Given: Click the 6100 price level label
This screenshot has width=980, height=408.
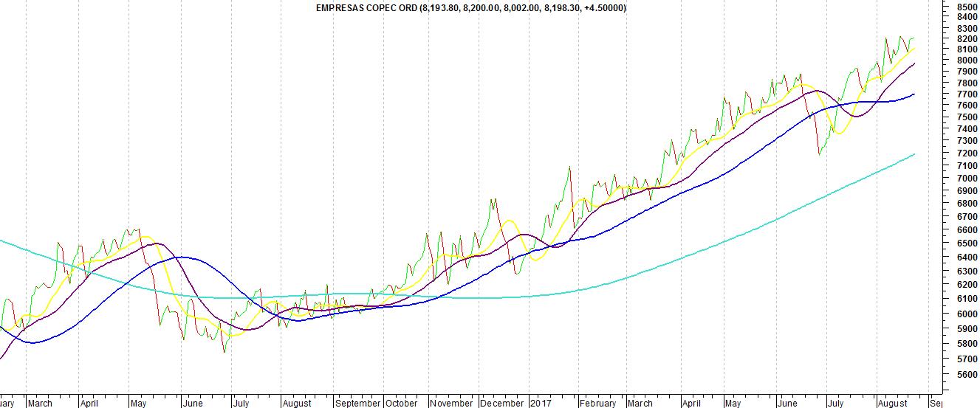Looking at the screenshot, I should point(967,299).
